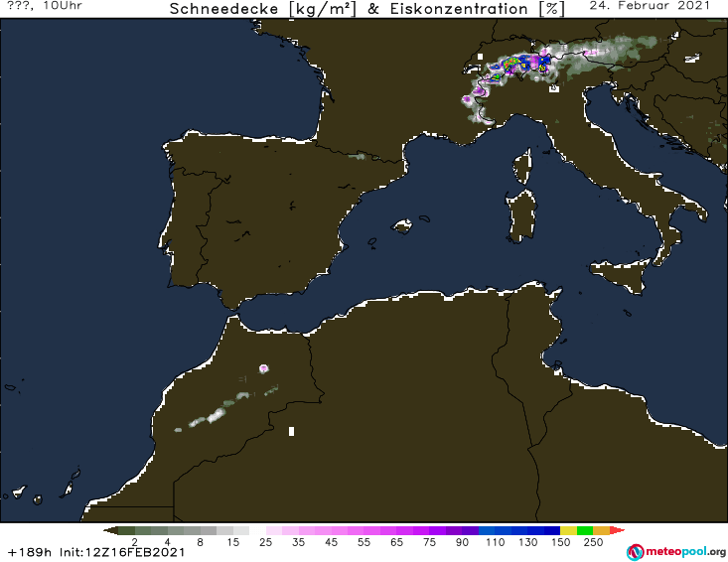The width and height of the screenshot is (728, 562).
Task: Pick the bright green color scale segment
Action: (x=585, y=530)
